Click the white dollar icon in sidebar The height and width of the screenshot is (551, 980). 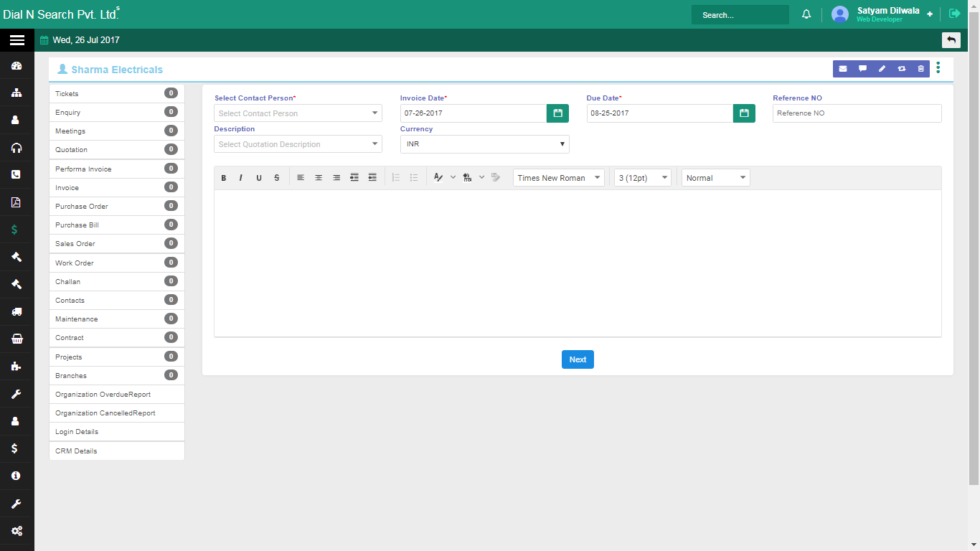[x=15, y=448]
